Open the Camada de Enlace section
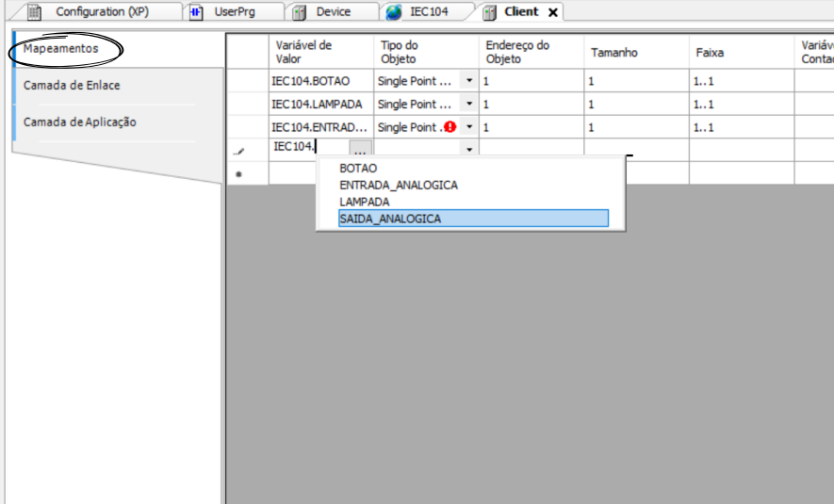 pyautogui.click(x=72, y=86)
